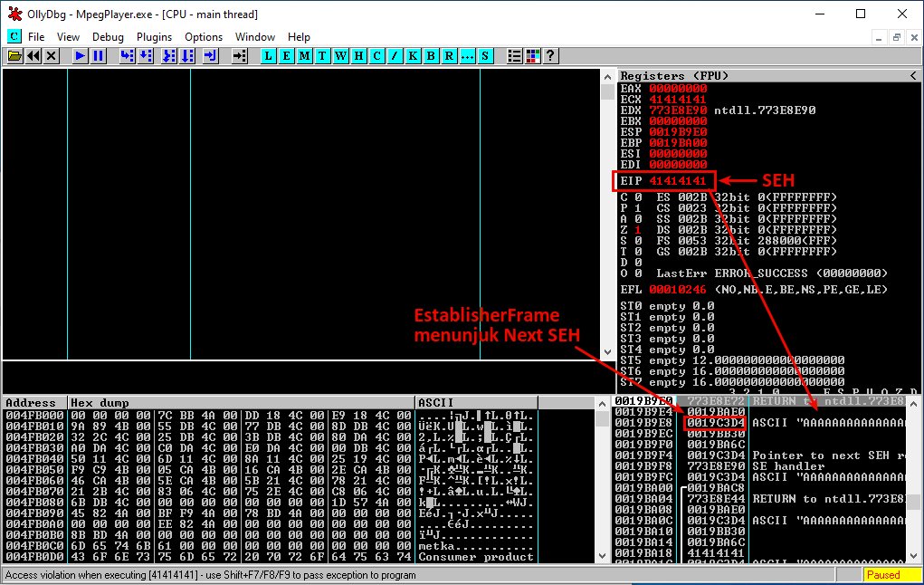Screen dimensions: 924x585
Task: Open the Debug menu
Action: coord(108,36)
